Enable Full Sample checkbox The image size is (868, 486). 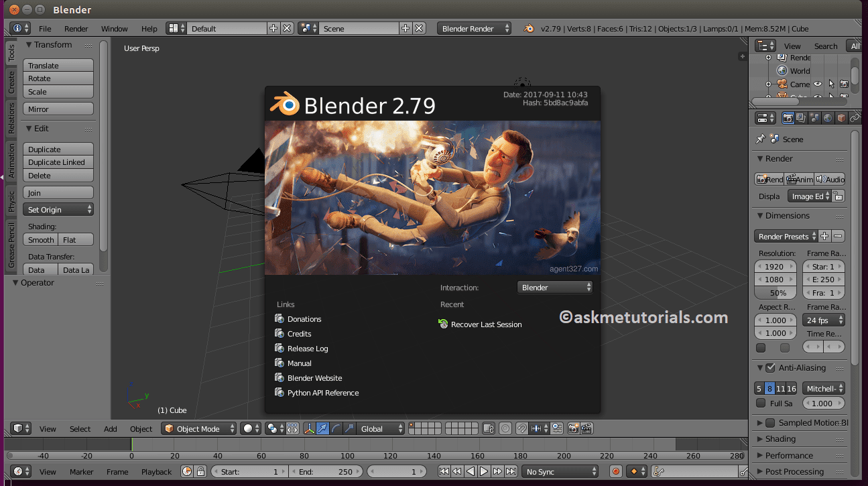tap(761, 403)
